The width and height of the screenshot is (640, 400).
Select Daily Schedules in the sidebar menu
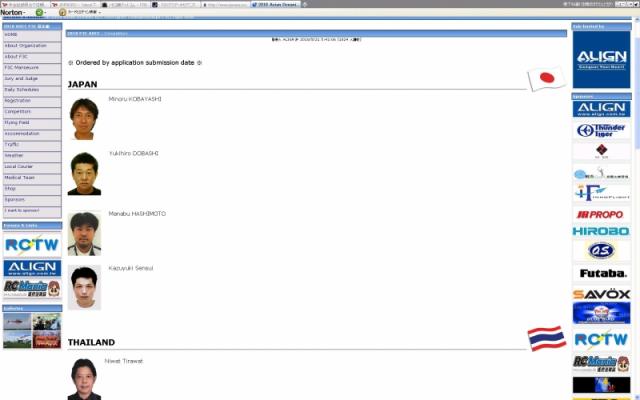point(32,90)
